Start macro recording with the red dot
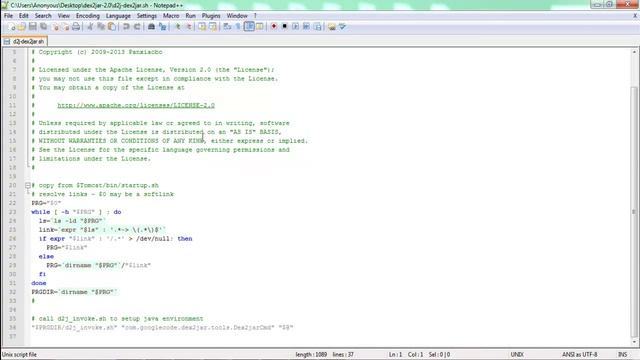The image size is (640, 360). (x=274, y=27)
